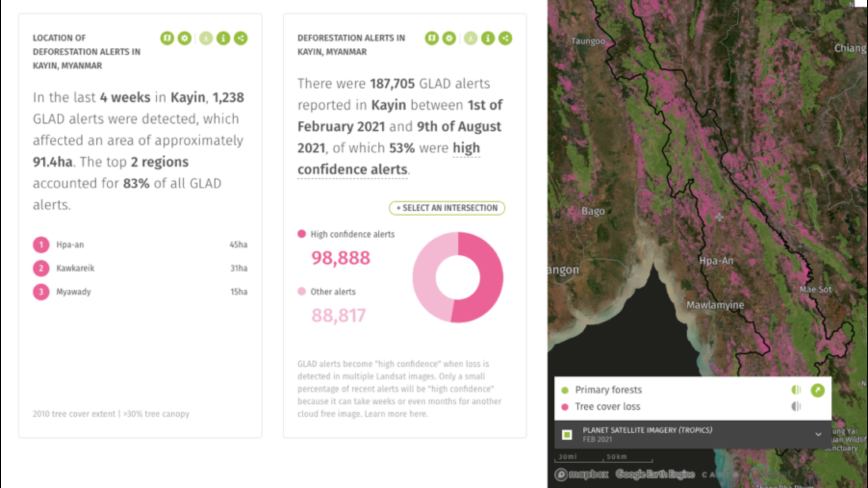Show info for Deforestation Alerts in Kayin widget
The height and width of the screenshot is (488, 868).
pos(488,38)
